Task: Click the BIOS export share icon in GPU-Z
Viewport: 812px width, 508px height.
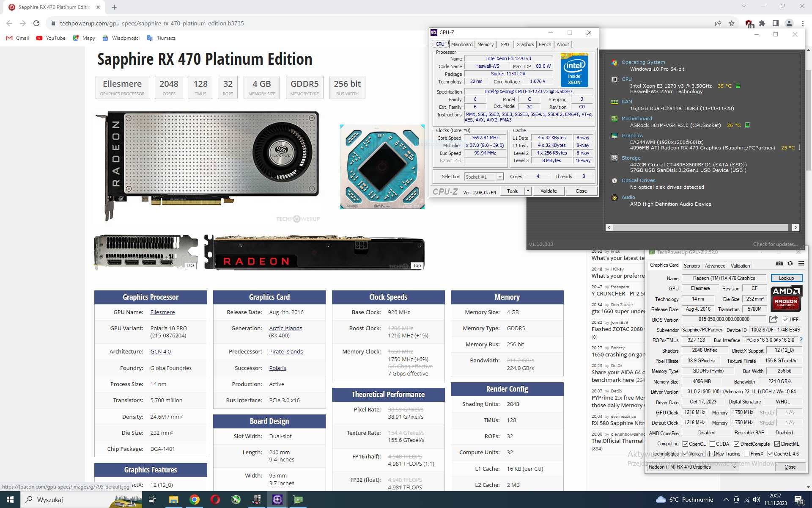Action: click(x=773, y=319)
